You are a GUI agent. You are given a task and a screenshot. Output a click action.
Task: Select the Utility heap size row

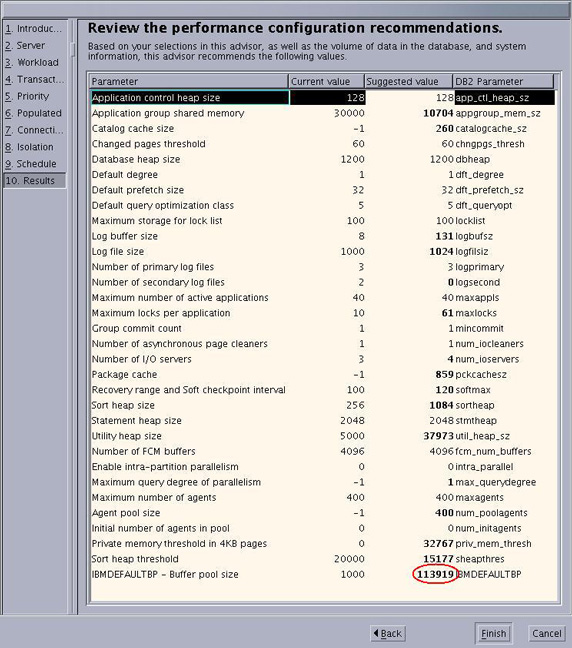[x=323, y=436]
